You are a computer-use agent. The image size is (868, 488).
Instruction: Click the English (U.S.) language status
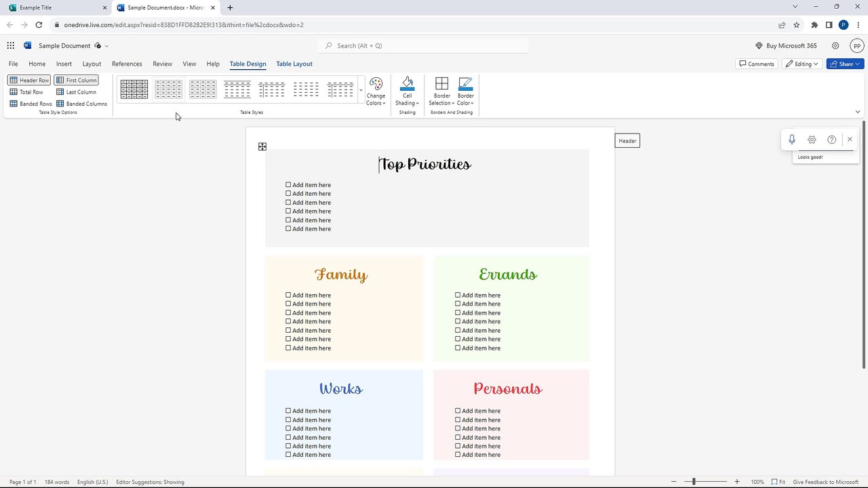(92, 482)
